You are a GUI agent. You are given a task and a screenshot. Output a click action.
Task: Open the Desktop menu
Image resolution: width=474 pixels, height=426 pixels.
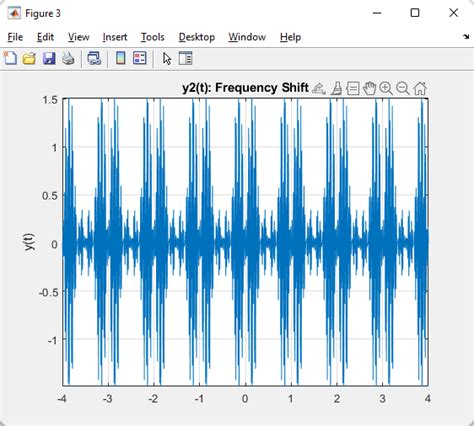(197, 37)
